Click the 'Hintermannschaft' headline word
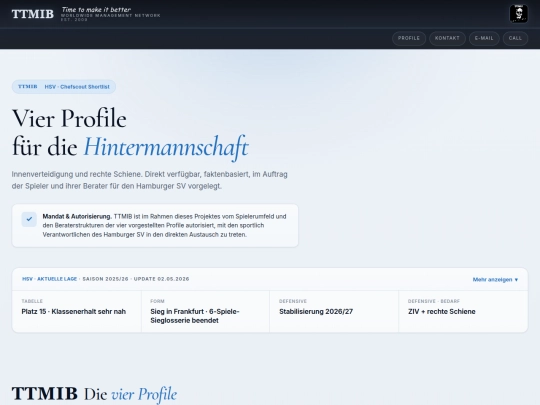Screen dimensions: 540x405 pyautogui.click(x=166, y=147)
